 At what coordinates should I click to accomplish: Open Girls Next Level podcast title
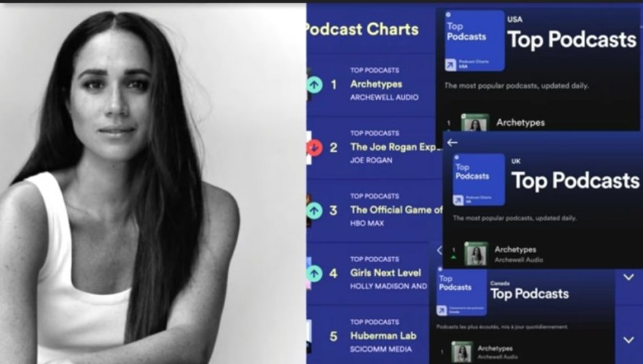[386, 273]
